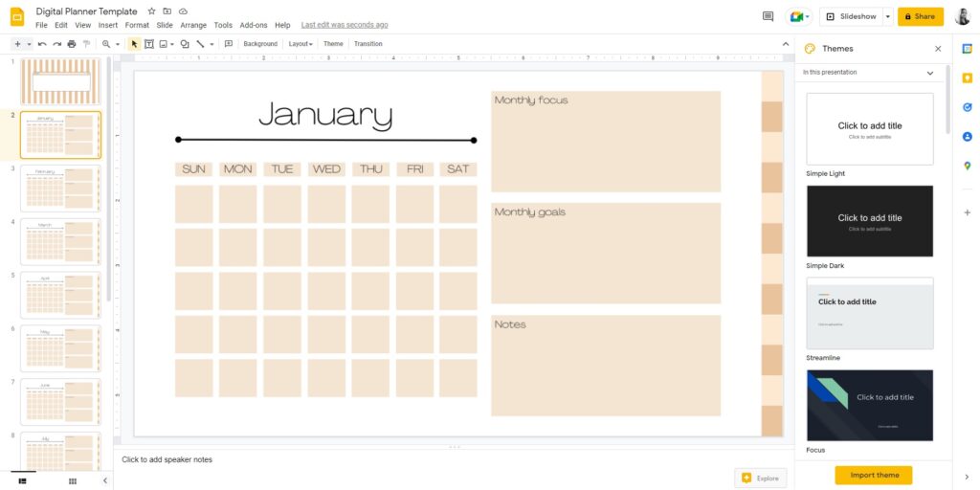
Task: Open the Arrange menu
Action: tap(193, 25)
